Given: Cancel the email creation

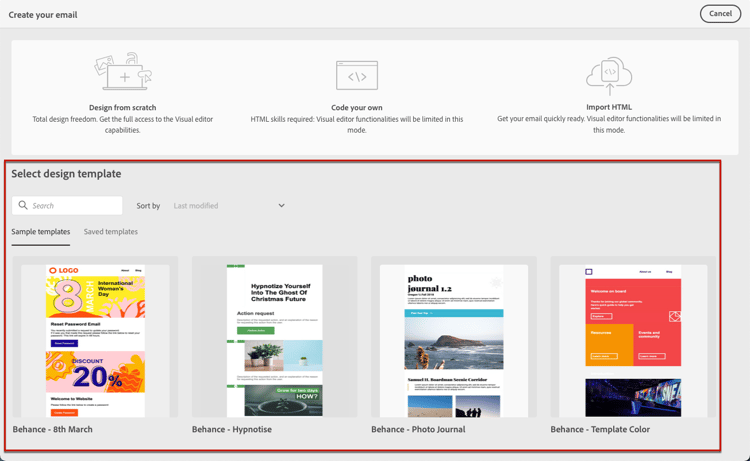Looking at the screenshot, I should tap(720, 13).
